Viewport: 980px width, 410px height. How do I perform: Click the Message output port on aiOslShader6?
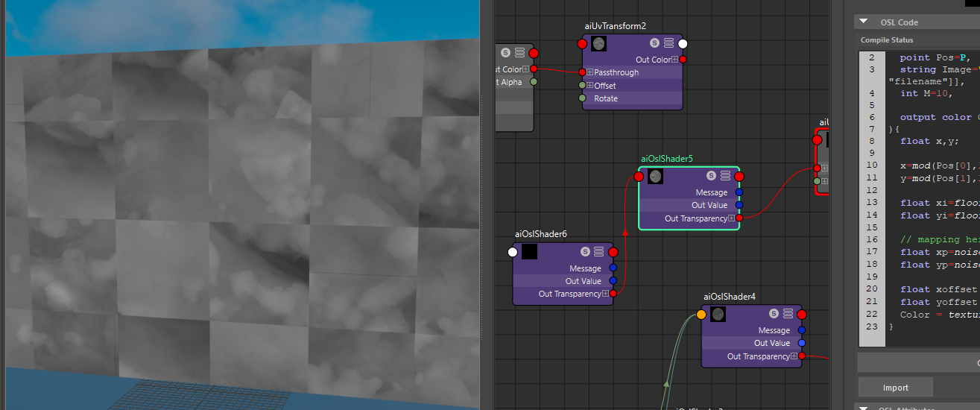[613, 268]
